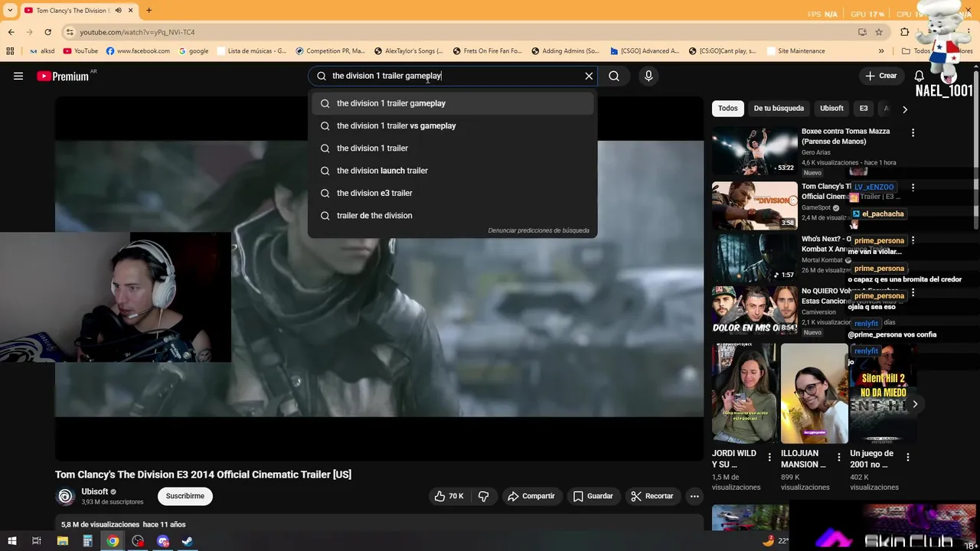This screenshot has height=551, width=980.
Task: Save the video with Guardar
Action: click(x=593, y=496)
